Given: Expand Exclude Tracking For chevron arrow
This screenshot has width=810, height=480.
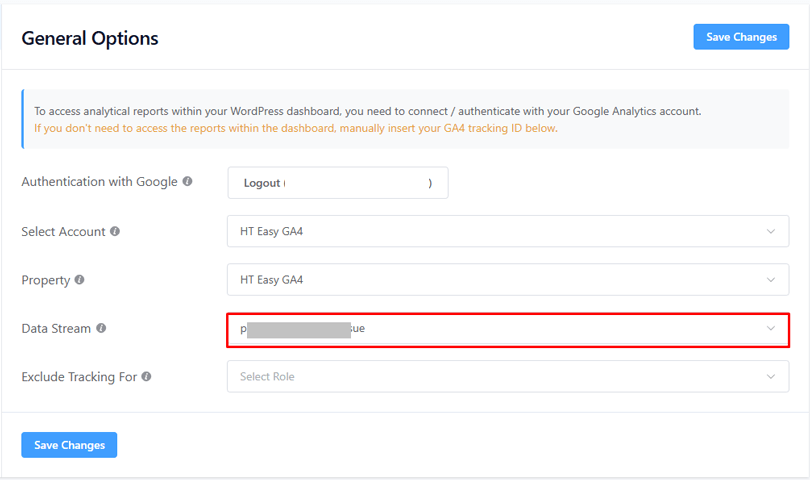Looking at the screenshot, I should point(770,377).
